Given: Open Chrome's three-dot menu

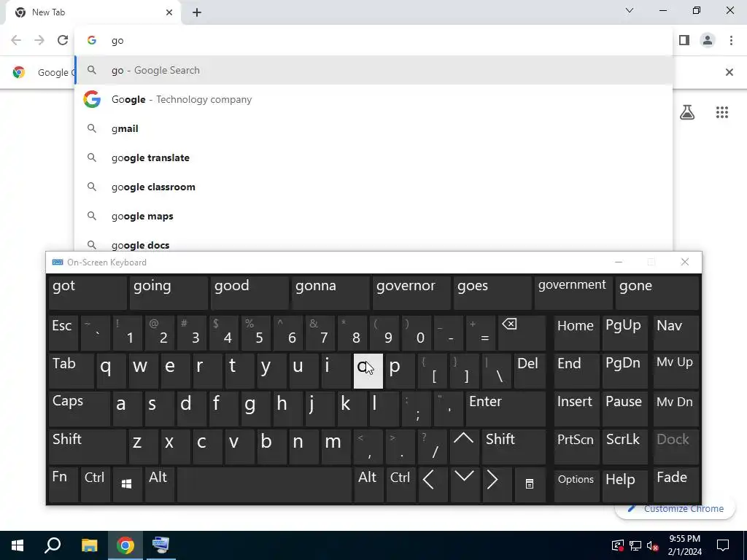Looking at the screenshot, I should click(731, 41).
